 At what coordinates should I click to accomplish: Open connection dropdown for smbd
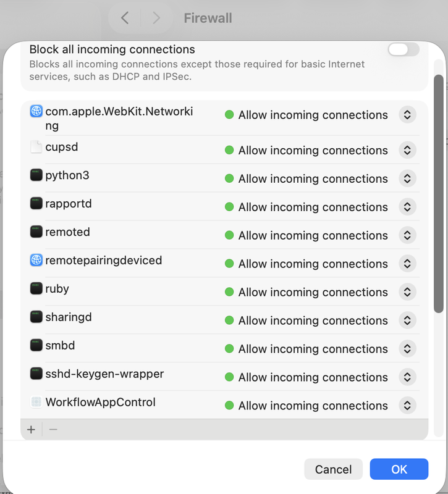pyautogui.click(x=407, y=348)
